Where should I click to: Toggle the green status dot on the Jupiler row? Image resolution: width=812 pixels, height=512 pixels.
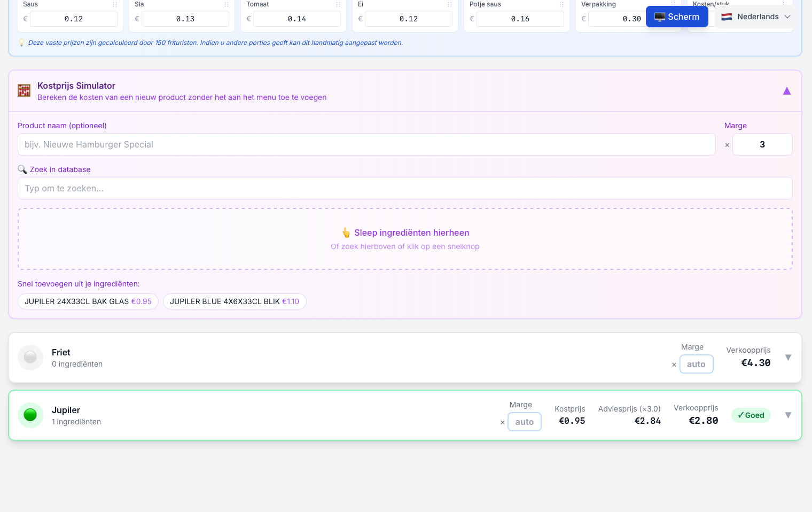(30, 415)
